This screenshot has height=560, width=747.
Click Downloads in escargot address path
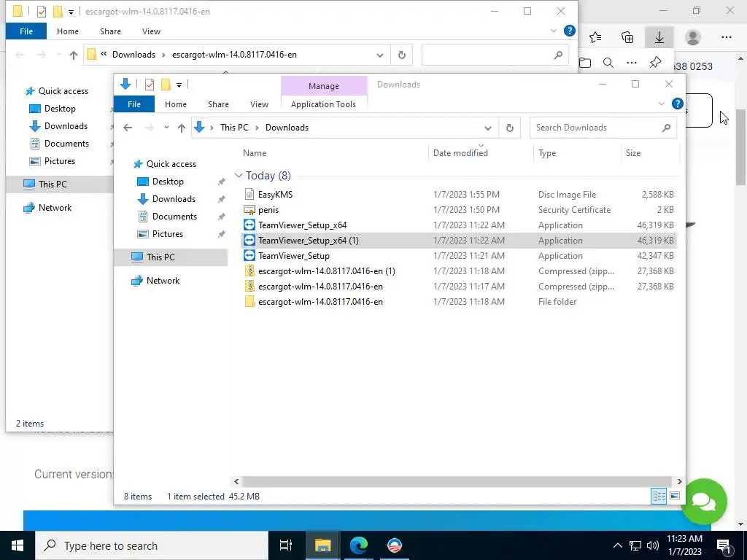click(x=133, y=55)
